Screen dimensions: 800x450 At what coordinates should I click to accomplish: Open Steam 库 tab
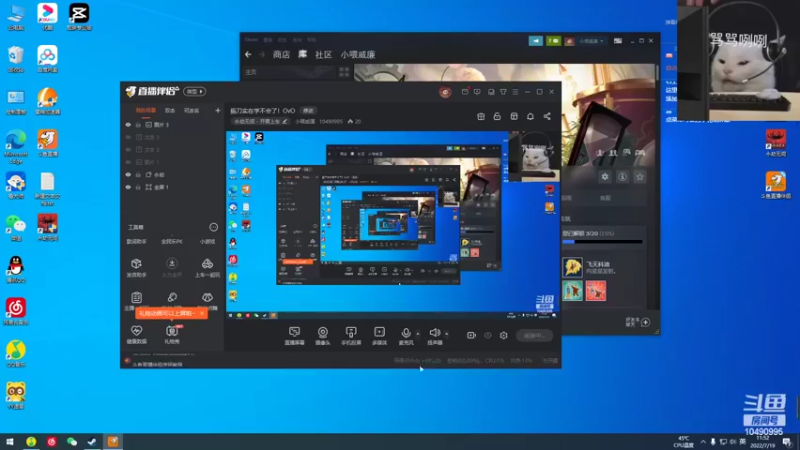click(x=303, y=54)
